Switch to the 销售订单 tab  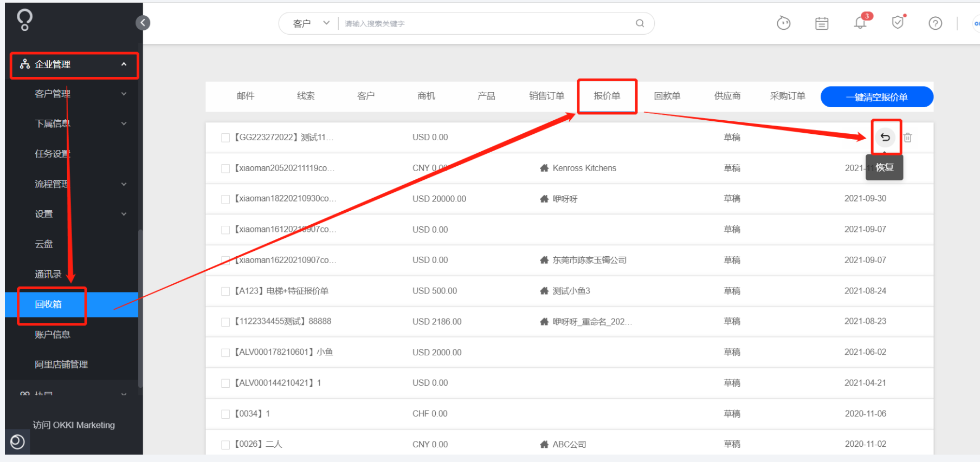[546, 96]
